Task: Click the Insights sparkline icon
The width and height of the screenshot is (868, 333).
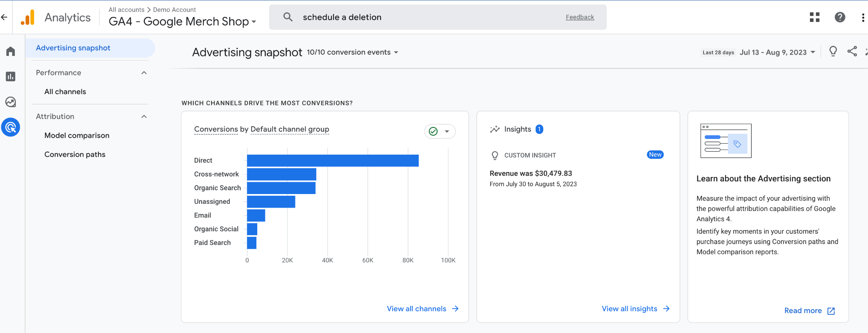Action: pos(495,129)
